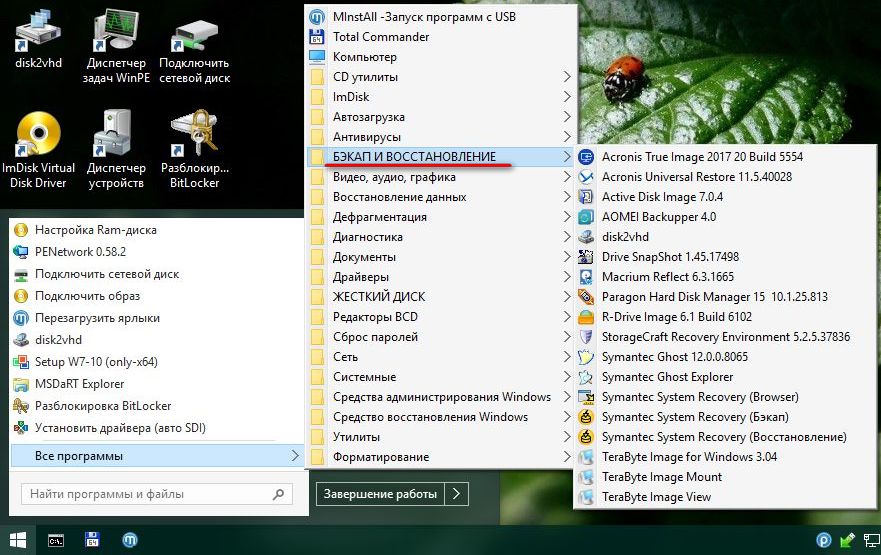Expand the Антивирусы submenu arrow
This screenshot has height=555, width=881.
coord(566,137)
